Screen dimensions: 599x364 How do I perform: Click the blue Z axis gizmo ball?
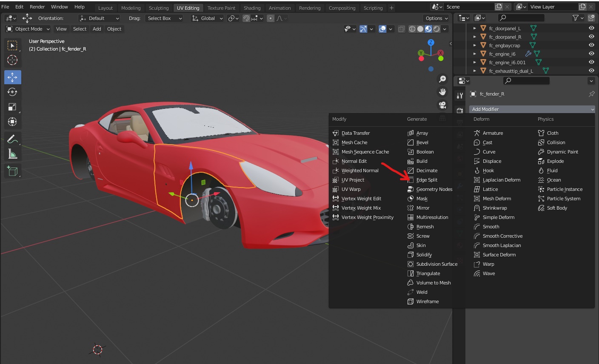431,43
